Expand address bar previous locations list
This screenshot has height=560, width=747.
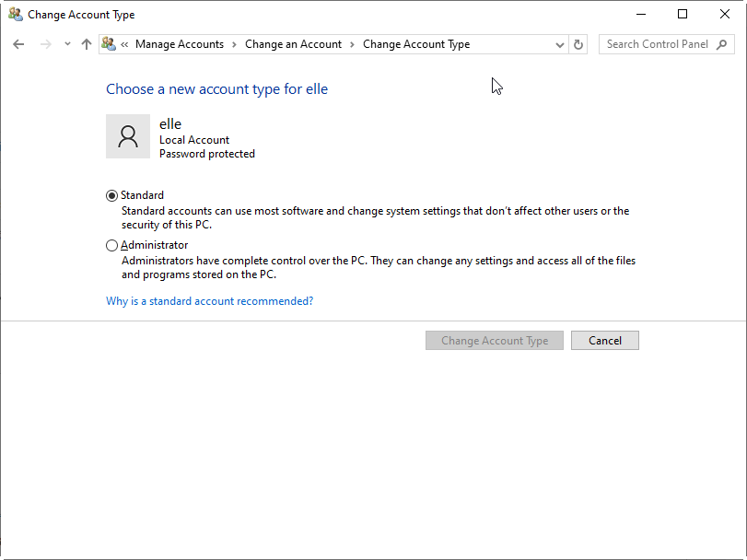560,44
